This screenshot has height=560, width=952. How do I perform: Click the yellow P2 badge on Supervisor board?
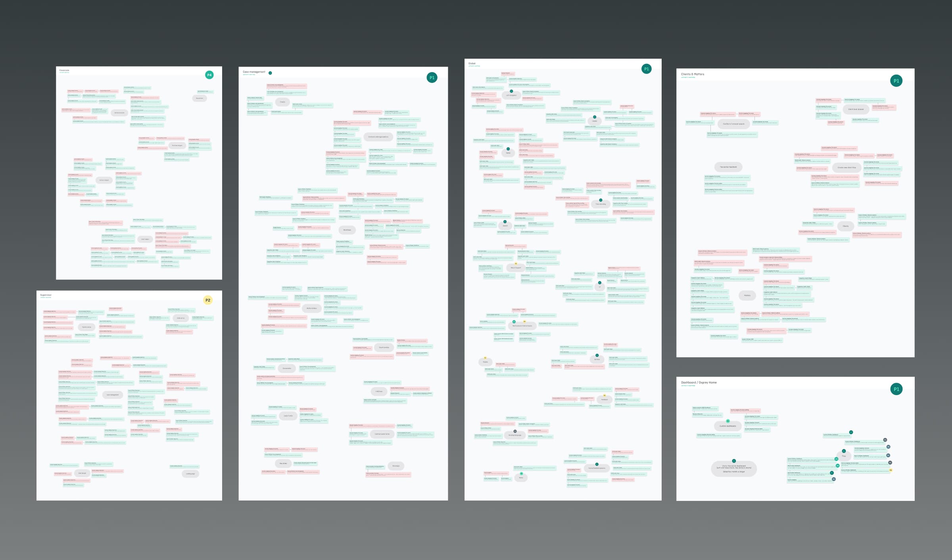tap(207, 300)
